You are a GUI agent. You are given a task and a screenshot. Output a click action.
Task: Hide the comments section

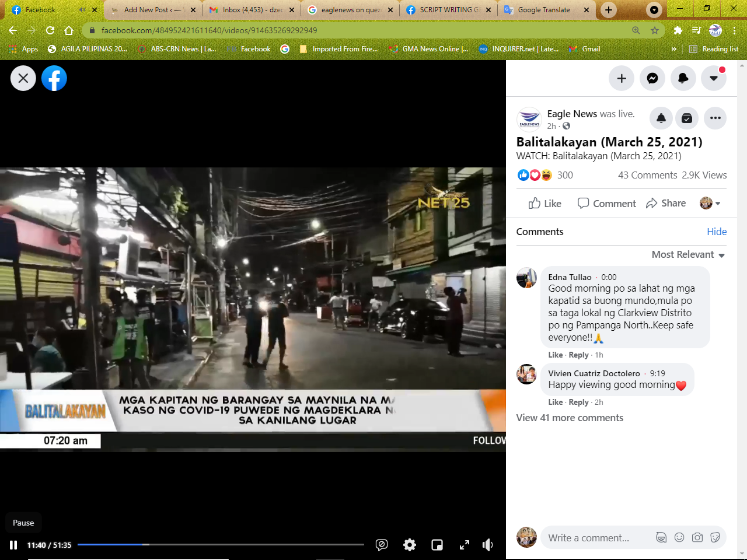click(716, 232)
